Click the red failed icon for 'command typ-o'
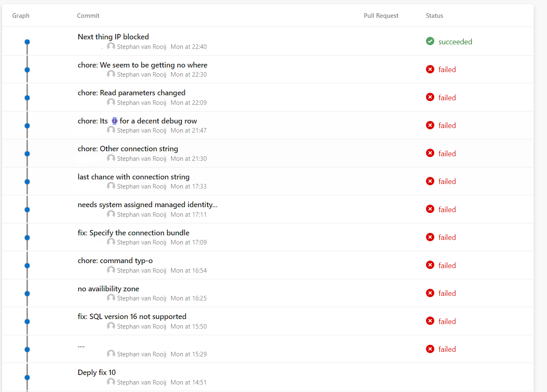The width and height of the screenshot is (547, 392). 430,265
